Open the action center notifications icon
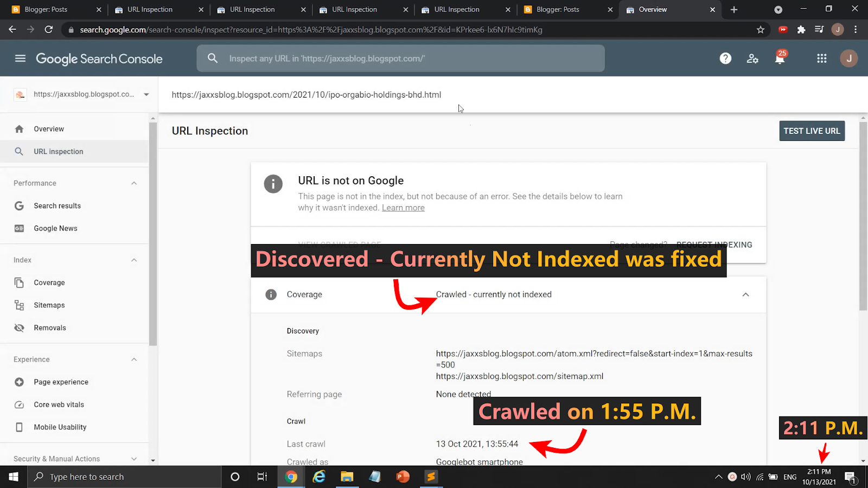The width and height of the screenshot is (868, 488). pos(850,477)
